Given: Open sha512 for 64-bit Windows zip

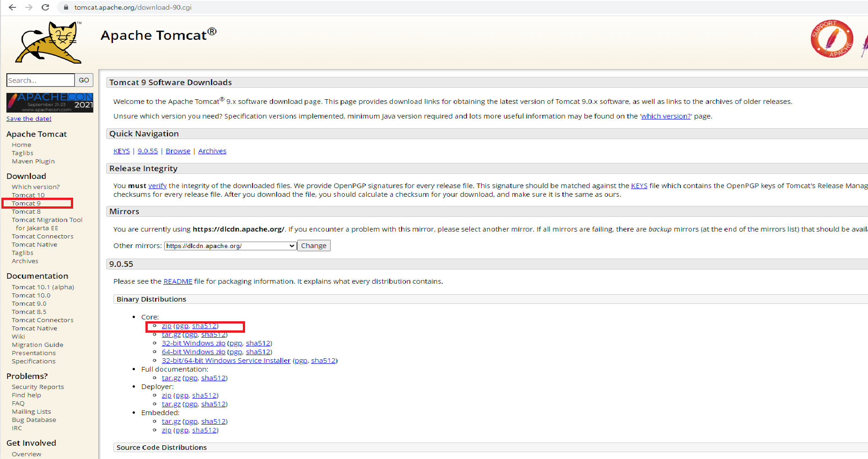Looking at the screenshot, I should (x=258, y=352).
